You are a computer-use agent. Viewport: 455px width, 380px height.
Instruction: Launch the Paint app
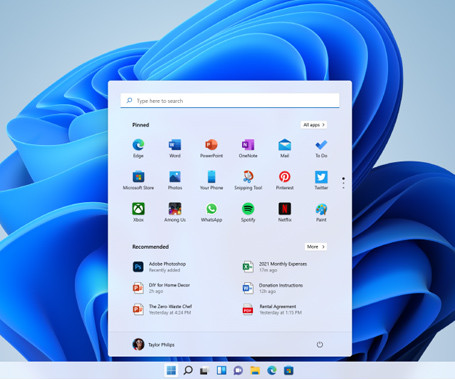click(x=321, y=212)
